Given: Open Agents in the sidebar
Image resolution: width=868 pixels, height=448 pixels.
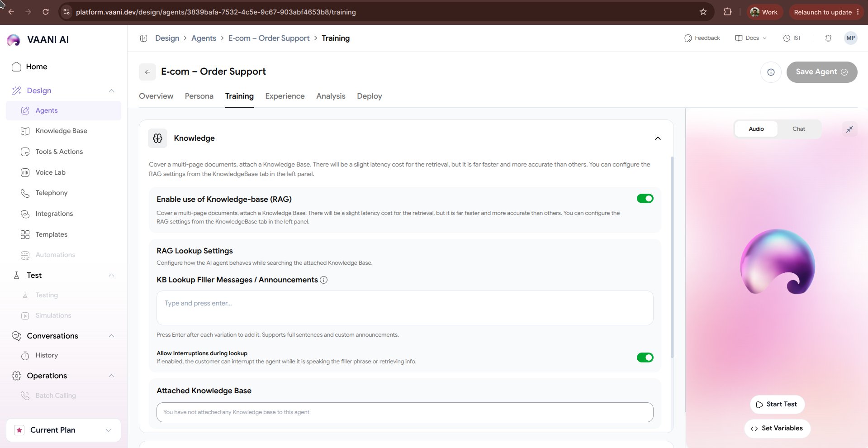Looking at the screenshot, I should point(63,110).
